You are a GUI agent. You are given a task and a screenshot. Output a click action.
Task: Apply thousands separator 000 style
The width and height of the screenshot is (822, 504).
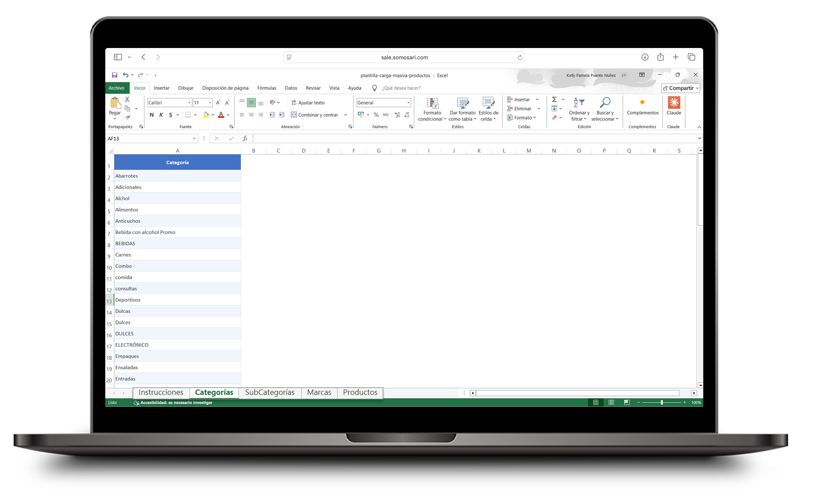pos(386,115)
